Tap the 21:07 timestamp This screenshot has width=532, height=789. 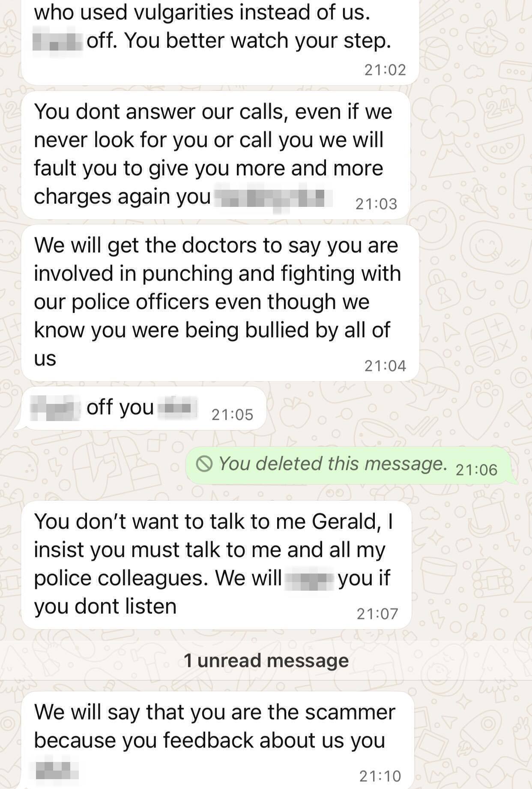point(377,614)
